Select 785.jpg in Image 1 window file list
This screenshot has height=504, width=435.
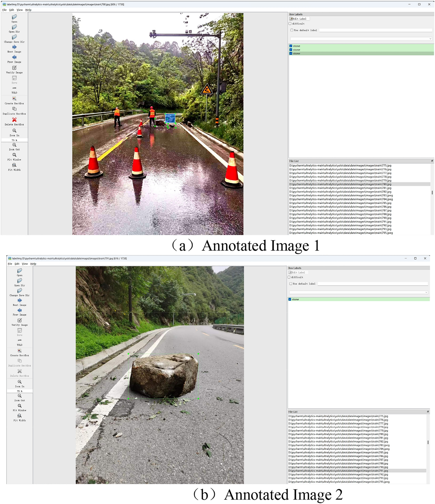click(340, 203)
